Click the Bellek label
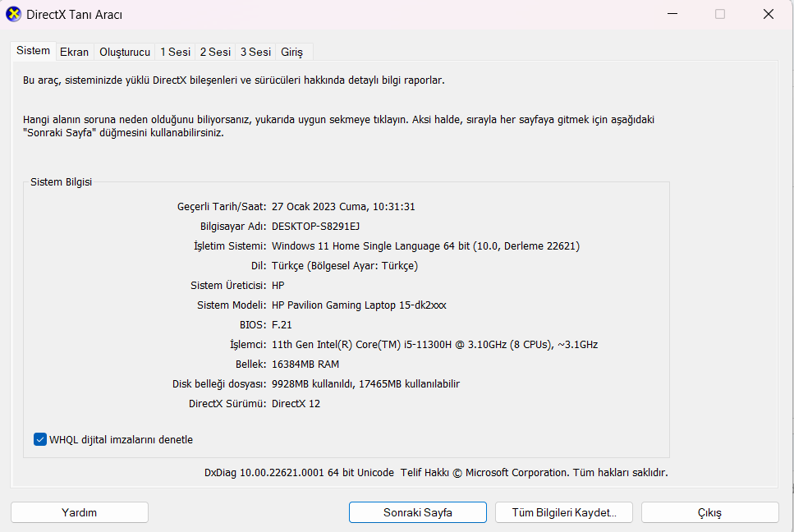The height and width of the screenshot is (532, 794). tap(250, 365)
